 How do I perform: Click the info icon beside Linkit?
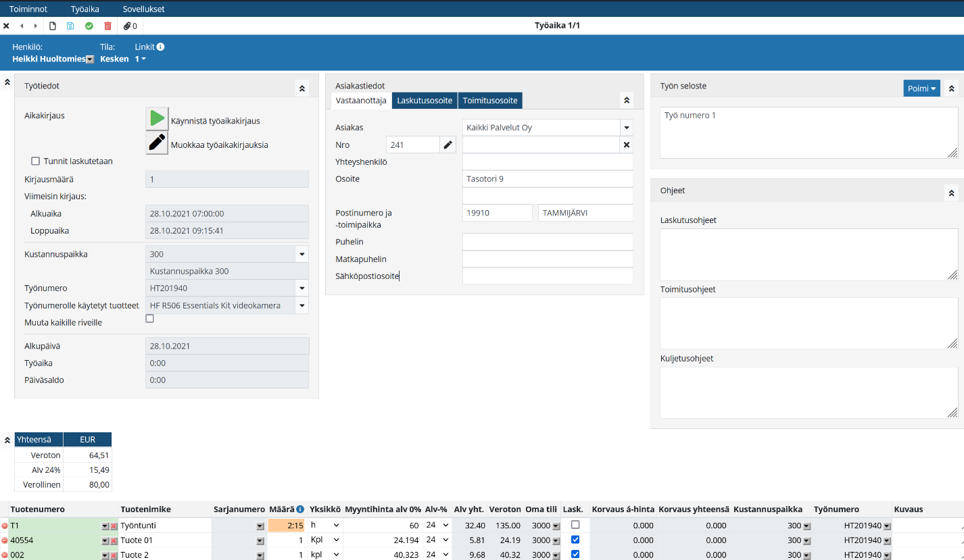(160, 47)
